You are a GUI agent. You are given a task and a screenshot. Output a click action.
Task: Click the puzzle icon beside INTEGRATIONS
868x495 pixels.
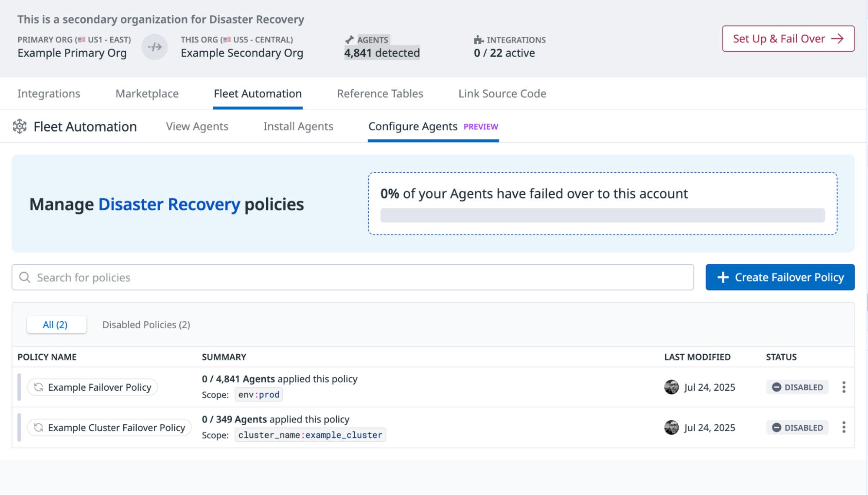(478, 40)
